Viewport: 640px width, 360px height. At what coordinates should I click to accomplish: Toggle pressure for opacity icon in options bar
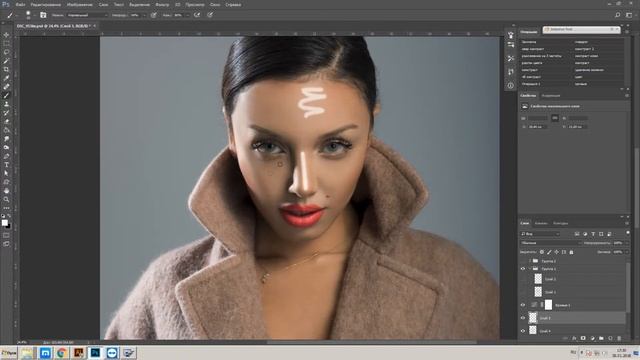[x=153, y=15]
